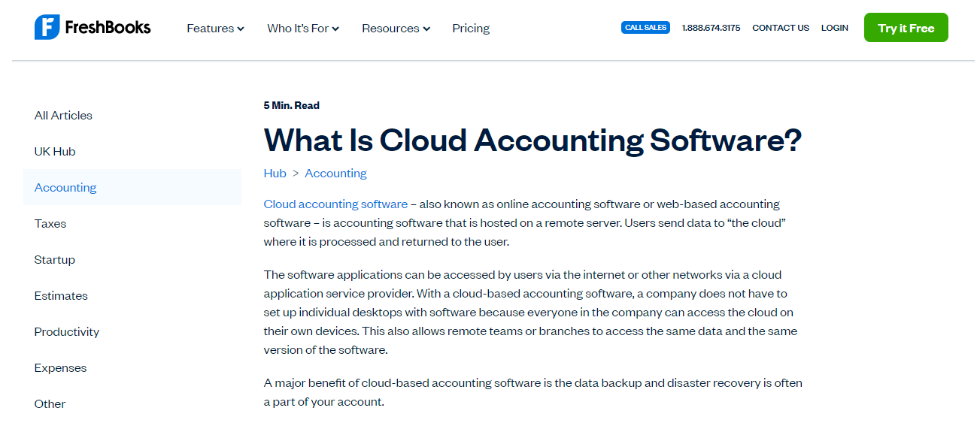Open the Estimates sidebar category
This screenshot has width=980, height=423.
61,296
